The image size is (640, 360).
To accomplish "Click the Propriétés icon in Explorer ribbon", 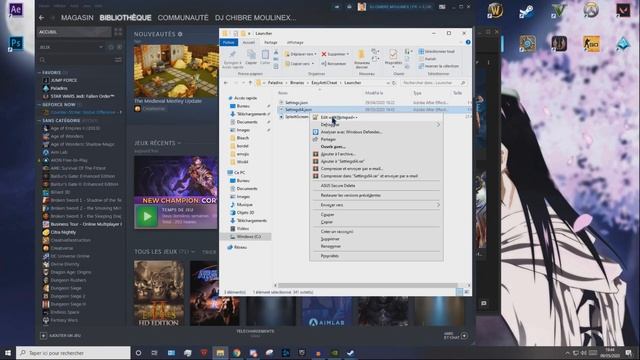I will 393,55.
